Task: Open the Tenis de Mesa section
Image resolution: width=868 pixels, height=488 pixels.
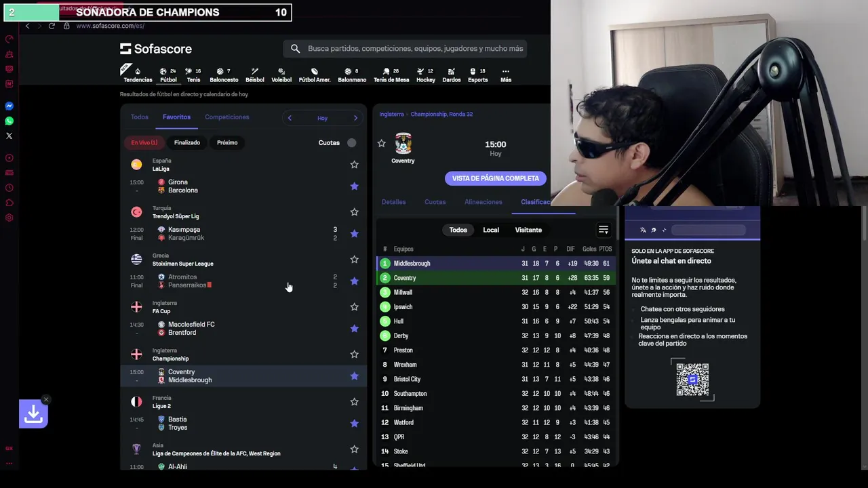Action: 391,75
